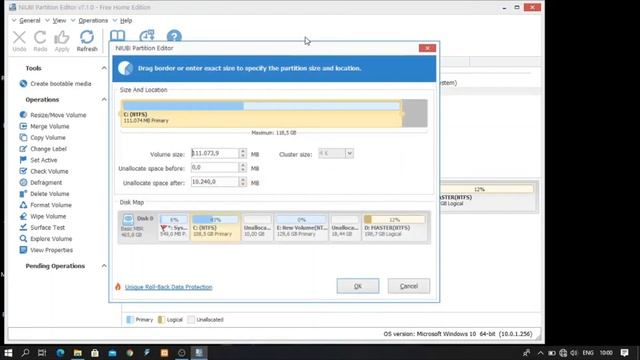Click the Disk 0 icon in Disk Map
This screenshot has height=360, width=640.
pos(128,219)
